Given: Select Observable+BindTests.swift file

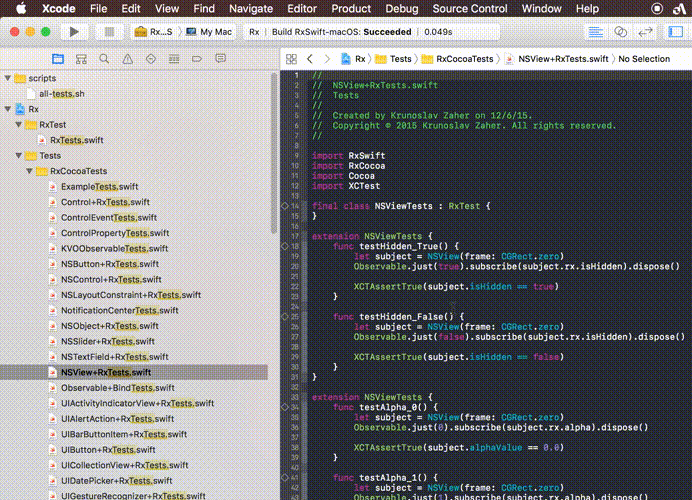Looking at the screenshot, I should (117, 387).
